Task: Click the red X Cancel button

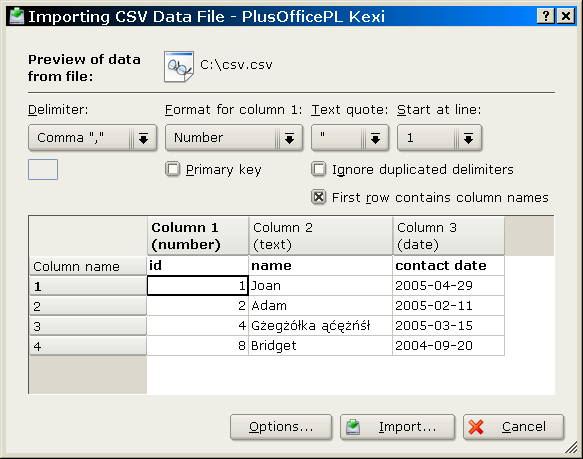Action: coord(513,427)
